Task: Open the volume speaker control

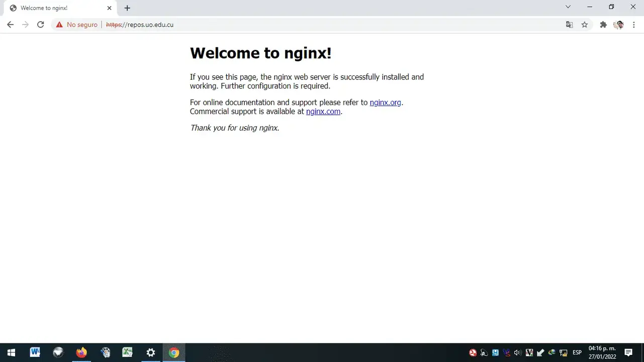Action: pos(518,353)
